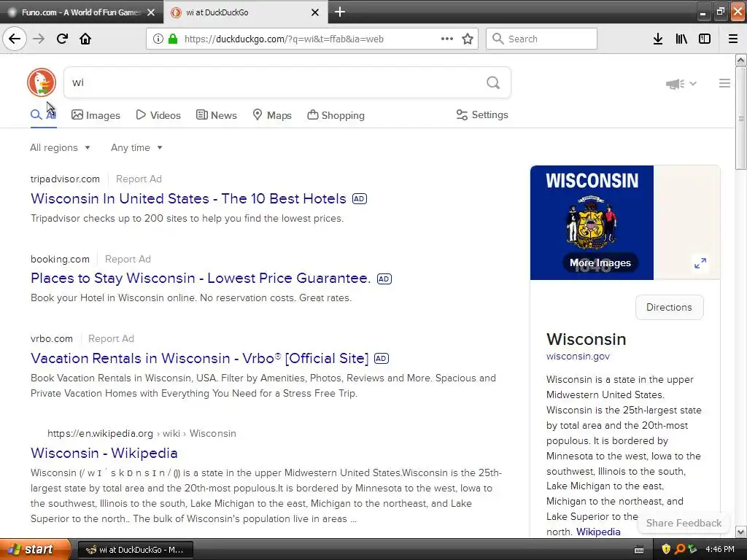Screen dimensions: 747x560
Task: Open Places to Stay Wisconsin ad
Action: 201,278
